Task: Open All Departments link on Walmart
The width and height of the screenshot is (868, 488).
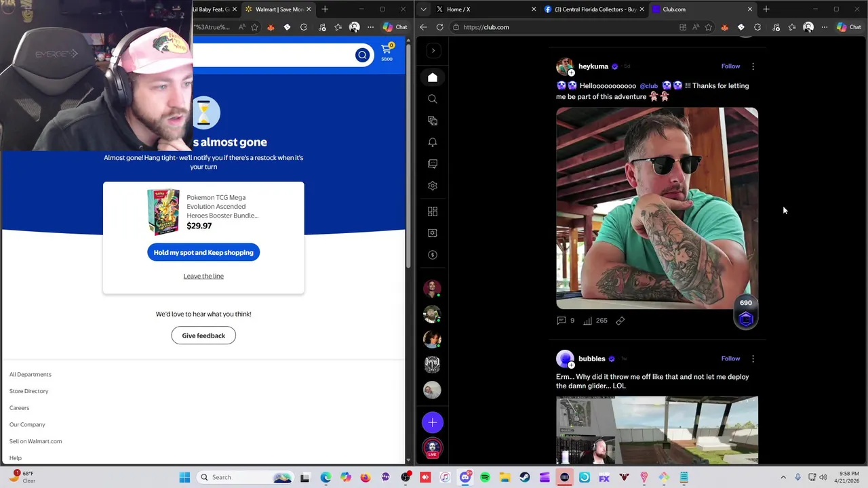Action: pos(31,374)
